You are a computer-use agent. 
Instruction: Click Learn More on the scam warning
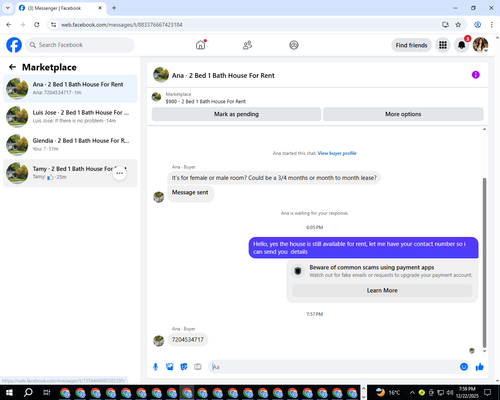382,290
